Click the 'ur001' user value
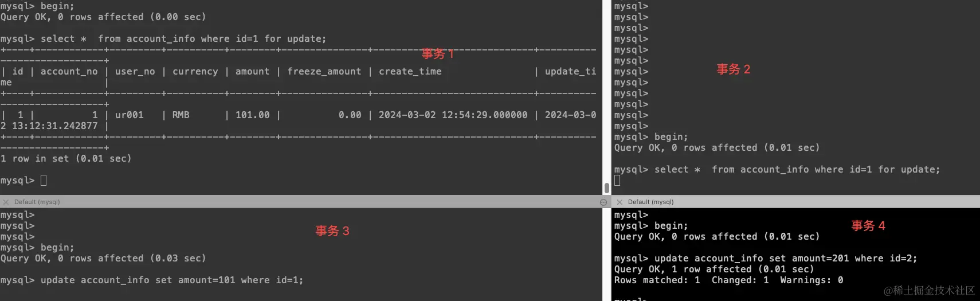The image size is (980, 301). pyautogui.click(x=130, y=115)
